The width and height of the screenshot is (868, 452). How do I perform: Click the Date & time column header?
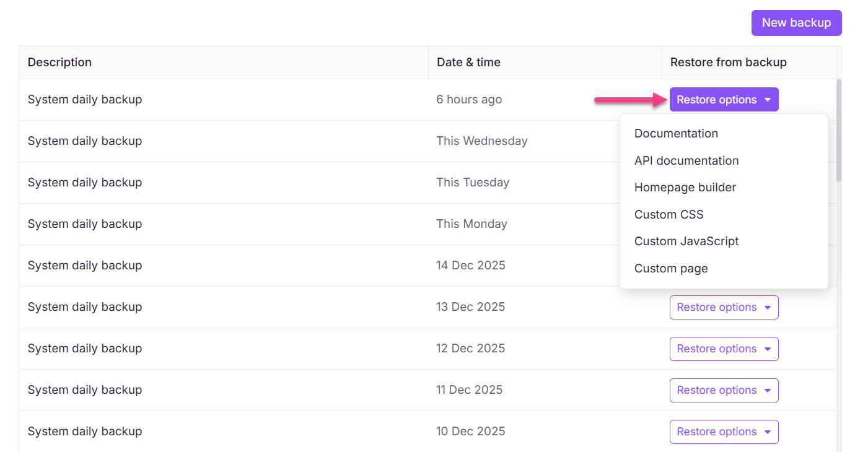pos(468,62)
